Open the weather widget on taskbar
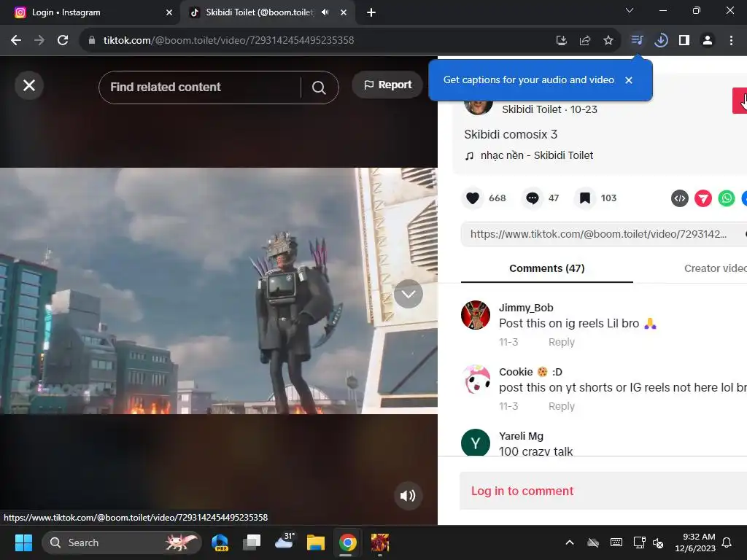 (285, 542)
